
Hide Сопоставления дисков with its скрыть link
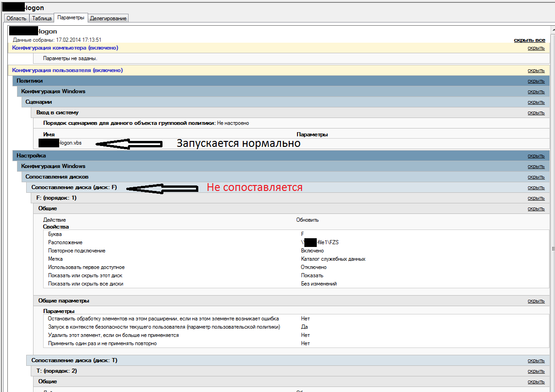point(536,177)
